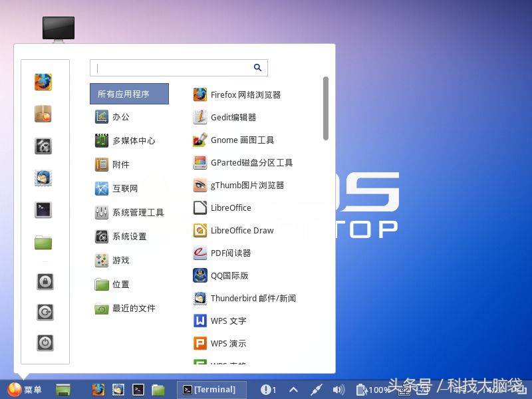Launch gThumb图片浏览器
This screenshot has width=532, height=399.
(239, 186)
